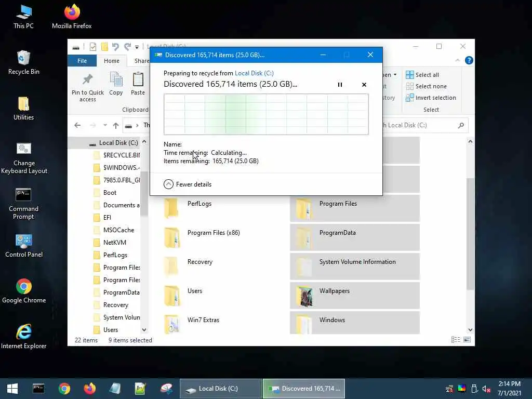This screenshot has width=532, height=399.
Task: Launch Command Prompt from desktop
Action: pos(23,204)
